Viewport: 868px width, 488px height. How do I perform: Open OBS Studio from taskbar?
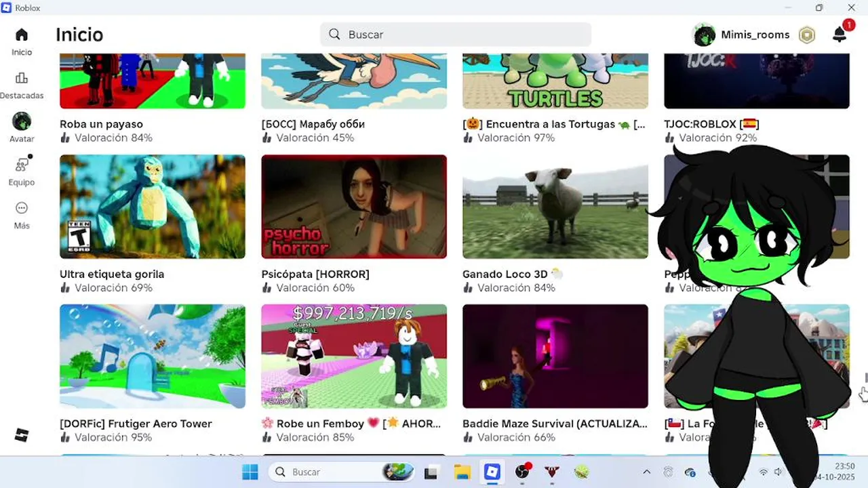click(x=522, y=472)
